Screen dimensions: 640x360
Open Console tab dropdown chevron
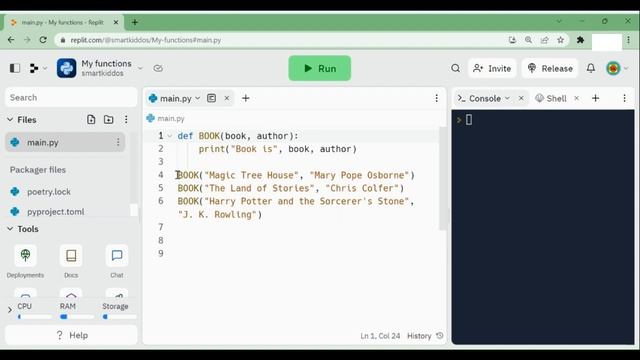click(x=507, y=98)
